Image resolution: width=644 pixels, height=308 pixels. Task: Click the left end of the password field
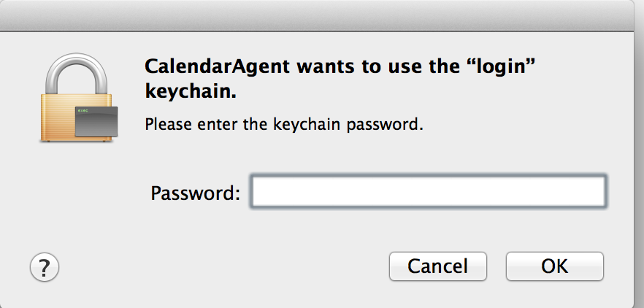[x=263, y=193]
